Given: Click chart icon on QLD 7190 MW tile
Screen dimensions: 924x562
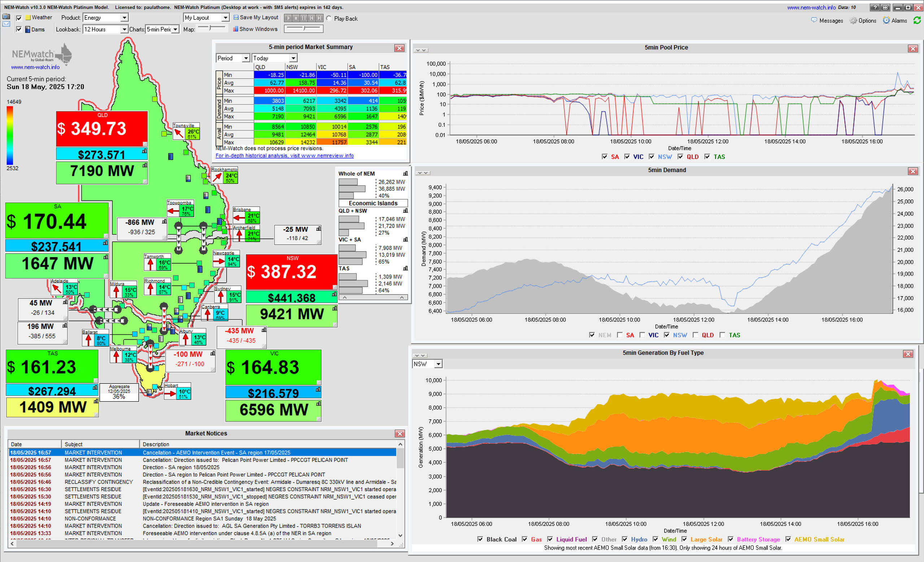Looking at the screenshot, I should [x=145, y=165].
